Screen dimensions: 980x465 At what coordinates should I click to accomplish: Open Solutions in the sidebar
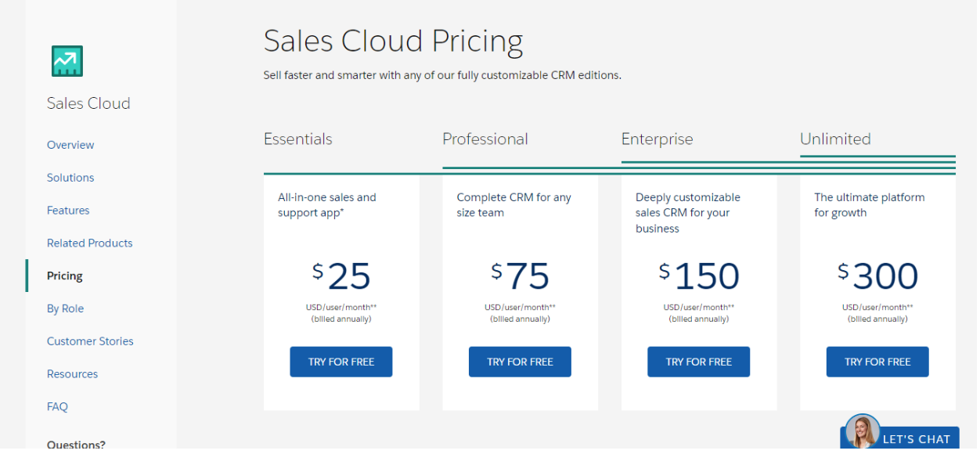pyautogui.click(x=70, y=178)
